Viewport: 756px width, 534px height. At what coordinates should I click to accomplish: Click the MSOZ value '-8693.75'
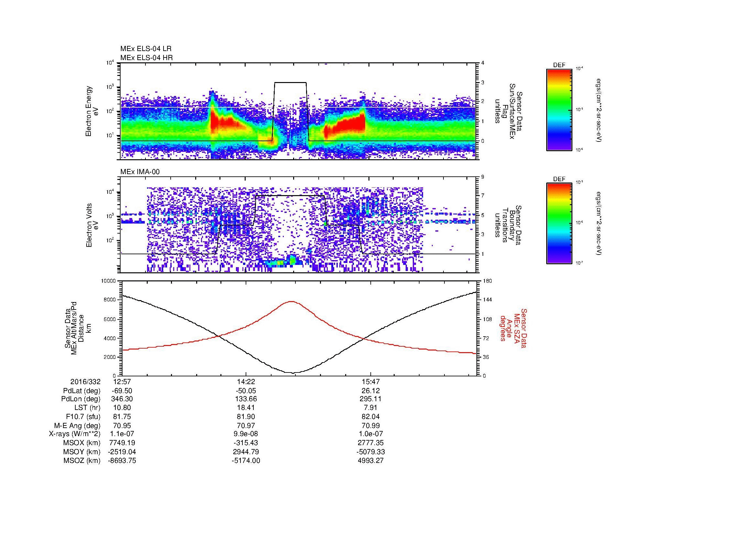(122, 461)
